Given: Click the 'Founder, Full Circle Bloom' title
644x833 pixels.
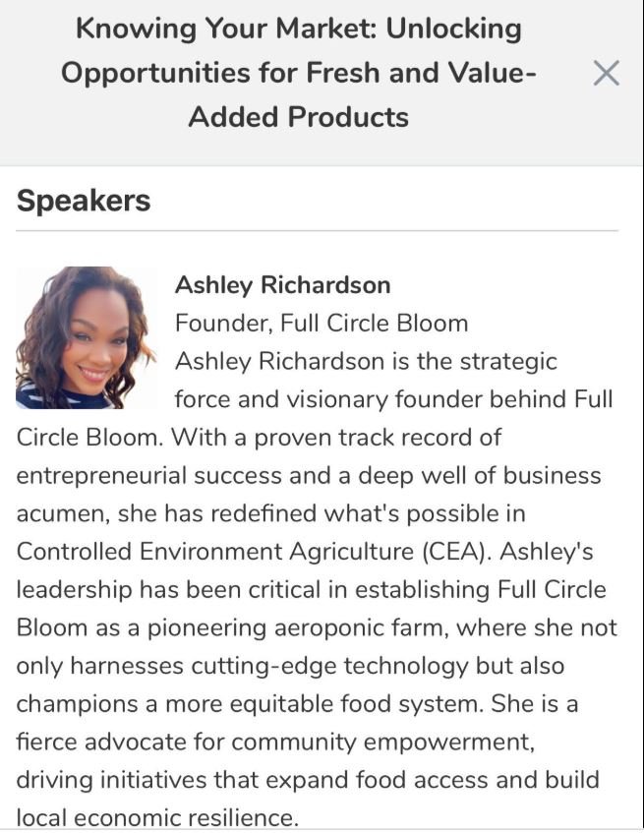Looking at the screenshot, I should coord(322,323).
